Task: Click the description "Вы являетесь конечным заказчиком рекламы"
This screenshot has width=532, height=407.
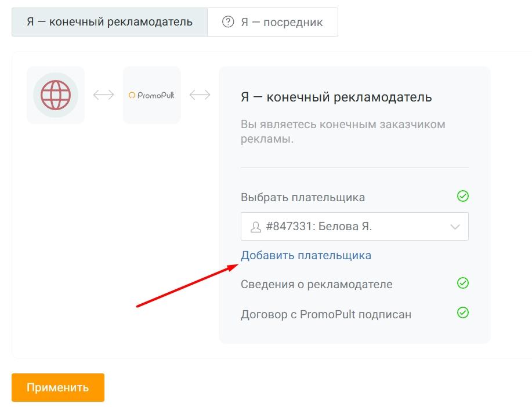Action: [x=342, y=132]
